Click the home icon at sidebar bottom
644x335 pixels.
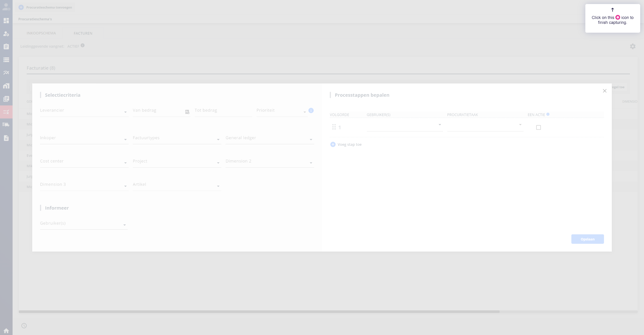[6, 330]
